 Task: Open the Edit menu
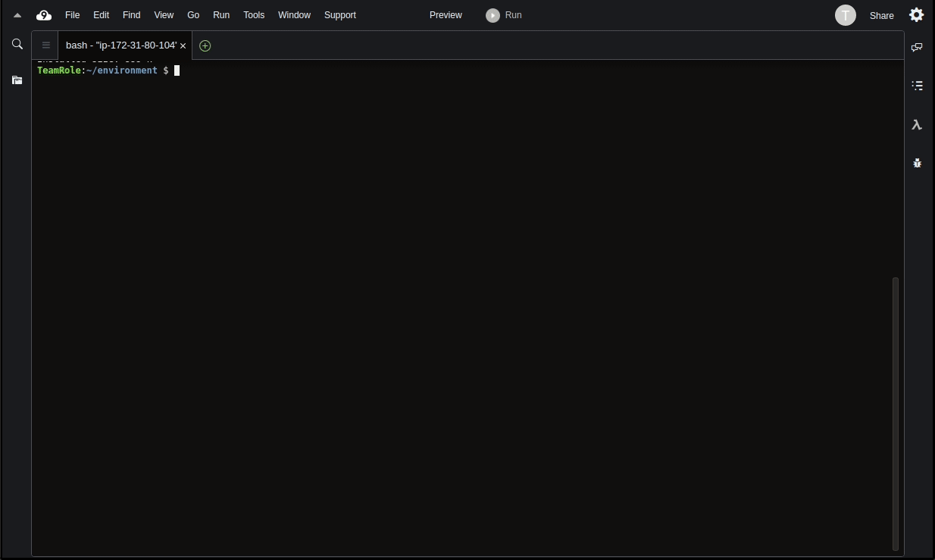(x=101, y=15)
